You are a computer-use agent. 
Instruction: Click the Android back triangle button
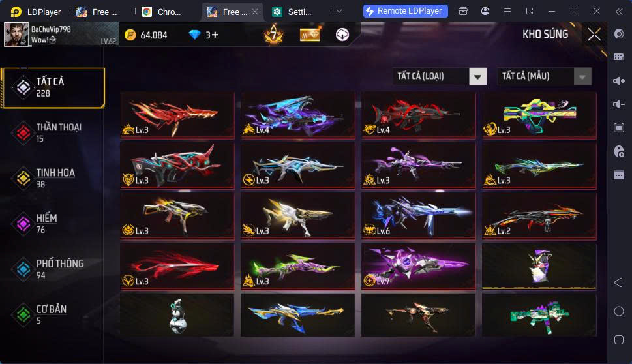point(618,282)
